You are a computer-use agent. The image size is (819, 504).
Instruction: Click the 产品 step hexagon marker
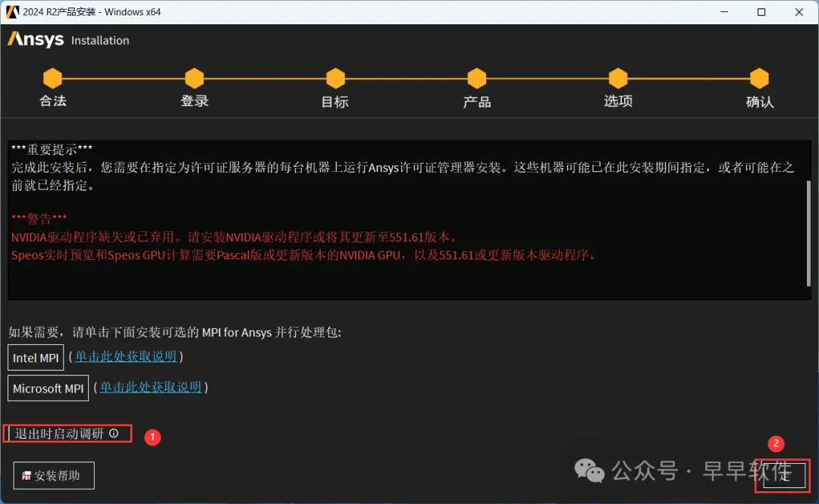tap(477, 78)
